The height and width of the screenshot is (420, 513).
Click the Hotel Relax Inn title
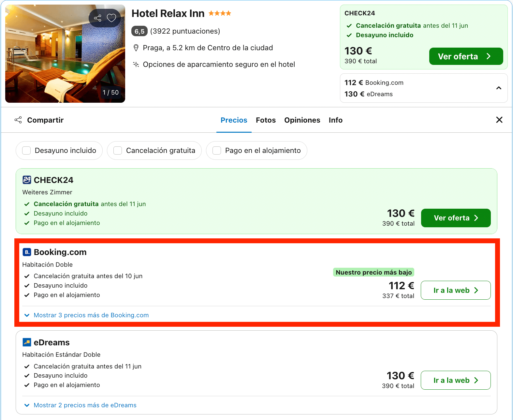(x=168, y=13)
